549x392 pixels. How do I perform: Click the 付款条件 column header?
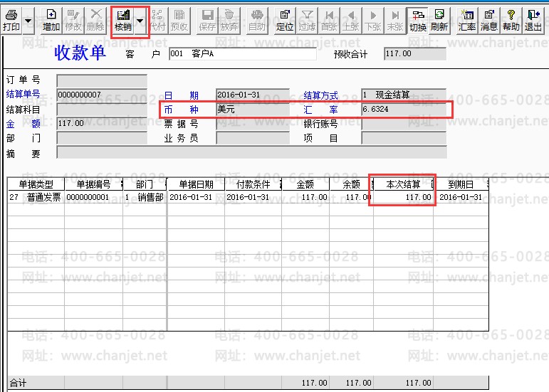tap(253, 184)
